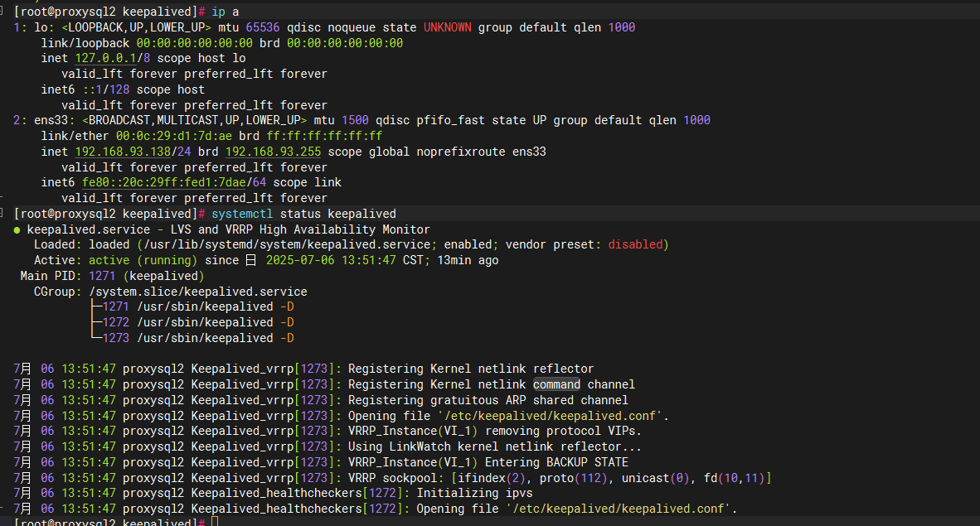The width and height of the screenshot is (980, 526).
Task: Click the ::1/128 inet6 loopback address
Action: click(105, 89)
